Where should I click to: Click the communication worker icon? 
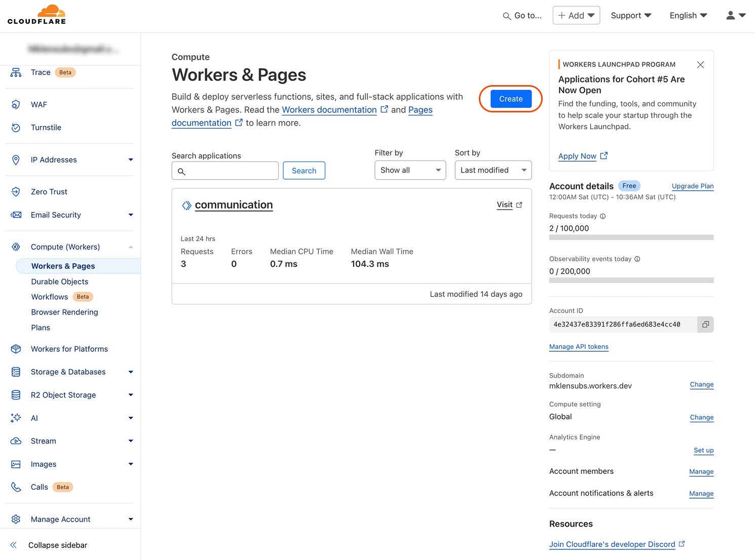(186, 205)
